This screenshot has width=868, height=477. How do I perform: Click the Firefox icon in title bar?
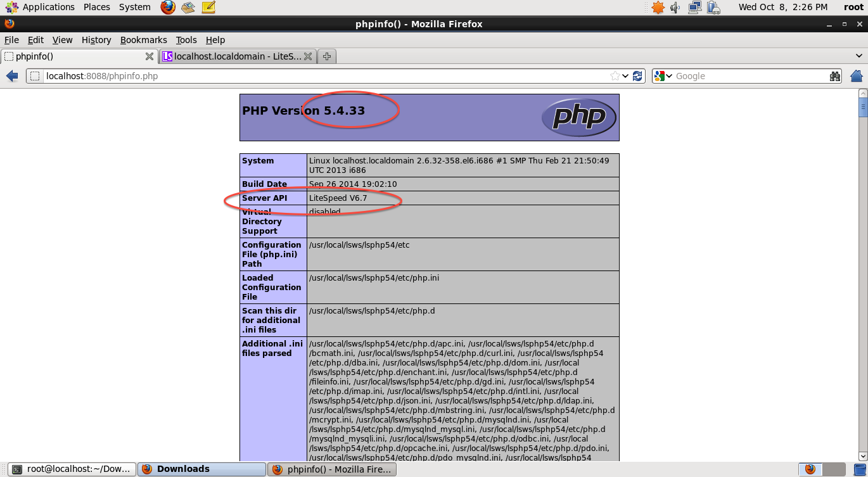(9, 24)
